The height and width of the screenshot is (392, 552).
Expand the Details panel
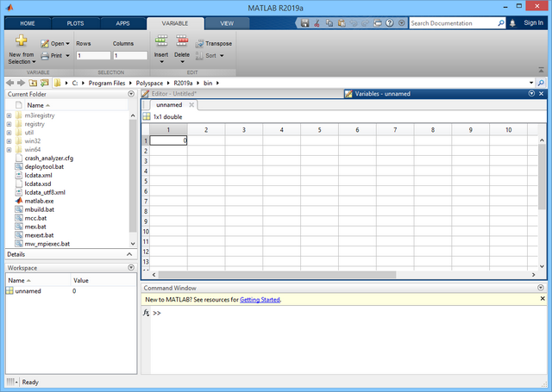[x=131, y=255]
